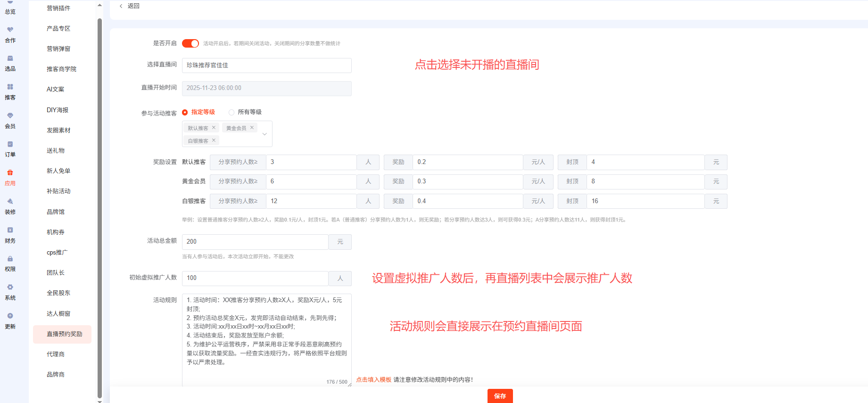Click the 点击填入模板 link
Screen dimensions: 868x403
[x=373, y=380]
